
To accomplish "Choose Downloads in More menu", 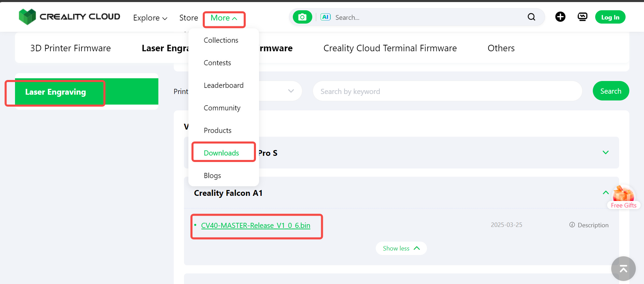I will pyautogui.click(x=221, y=153).
